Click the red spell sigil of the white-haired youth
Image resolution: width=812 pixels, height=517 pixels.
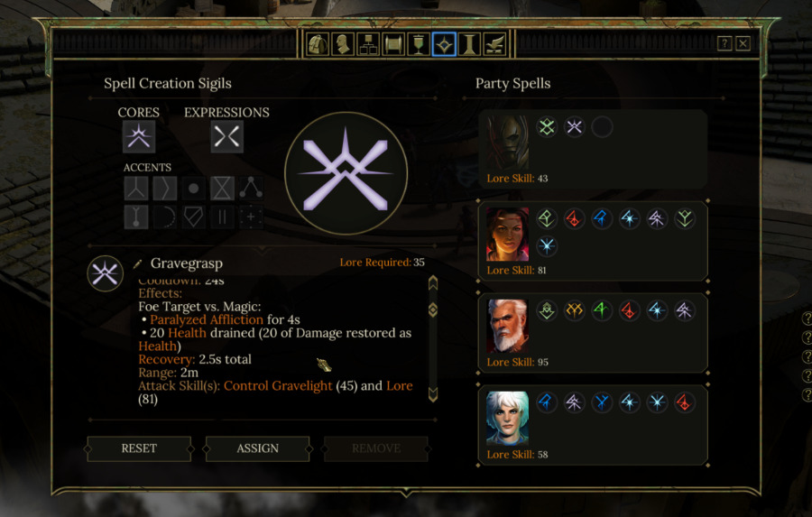685,402
